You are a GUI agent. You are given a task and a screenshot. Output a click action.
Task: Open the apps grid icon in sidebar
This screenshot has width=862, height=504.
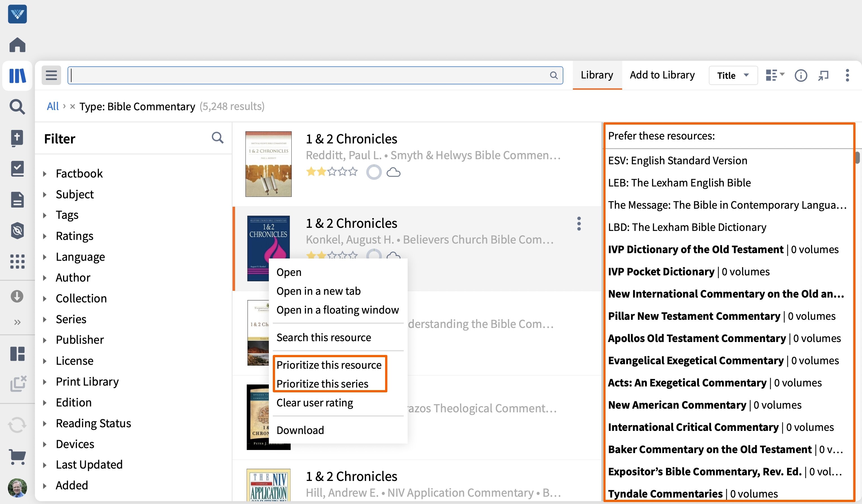pos(17,262)
